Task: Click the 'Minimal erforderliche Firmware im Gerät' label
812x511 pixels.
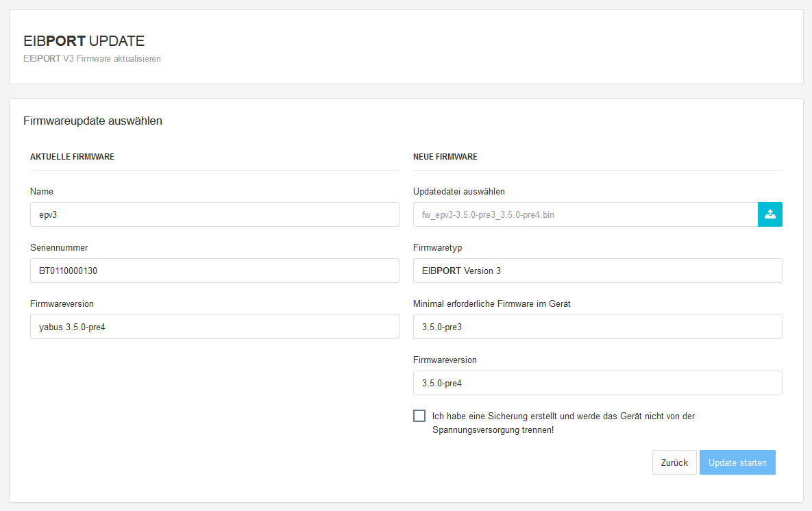Action: [x=492, y=304]
